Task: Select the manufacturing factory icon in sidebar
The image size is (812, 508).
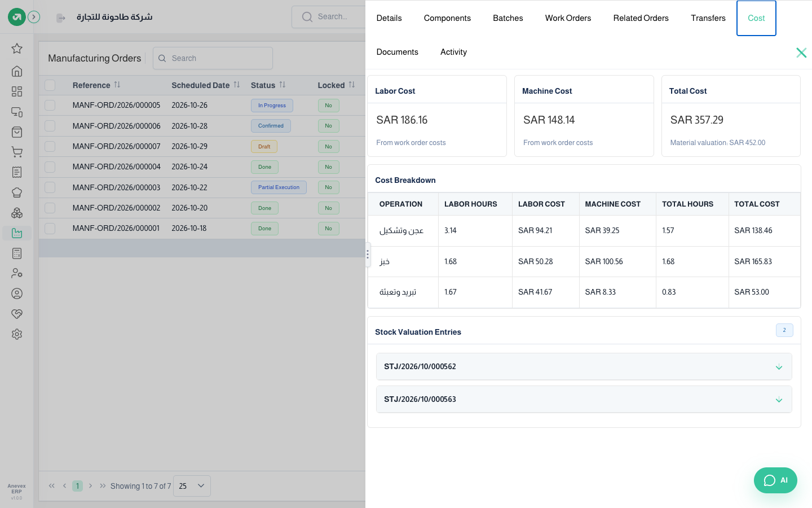Action: [17, 233]
